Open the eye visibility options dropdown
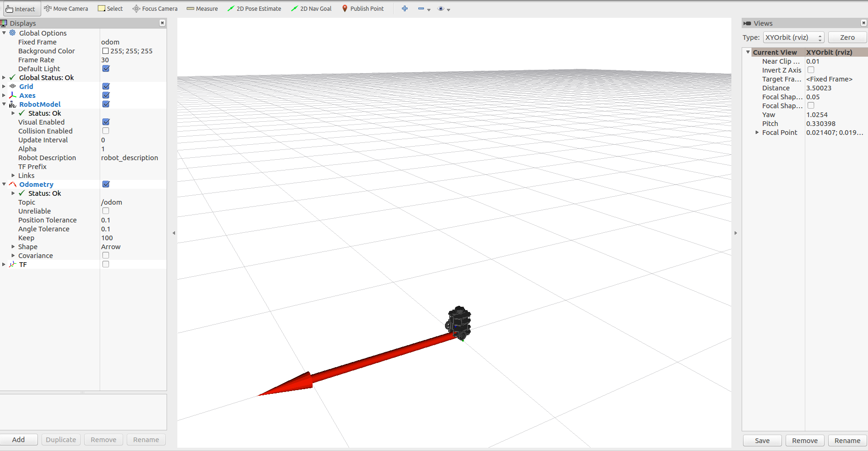The image size is (868, 451). 444,9
